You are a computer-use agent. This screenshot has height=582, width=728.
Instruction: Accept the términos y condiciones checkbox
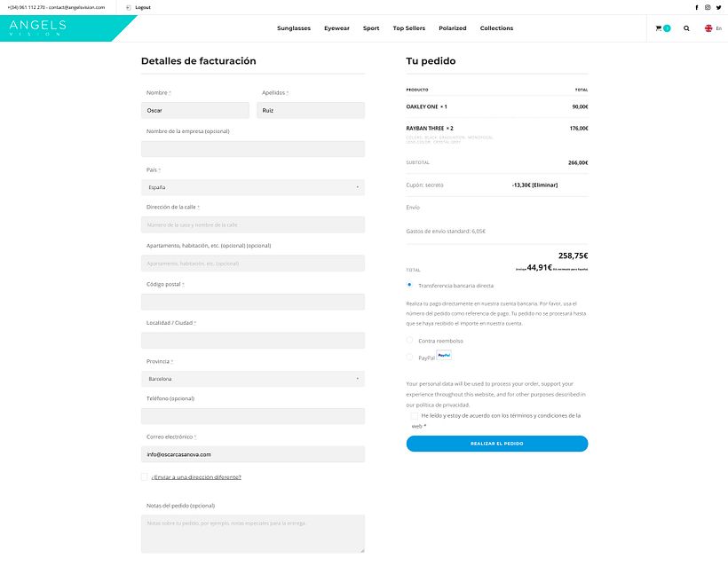tap(415, 416)
